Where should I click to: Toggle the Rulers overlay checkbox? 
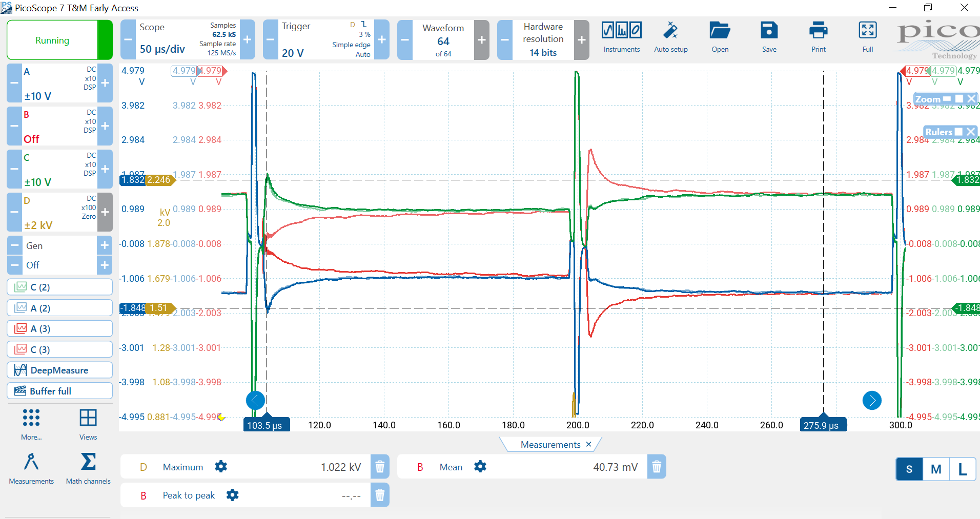(958, 132)
